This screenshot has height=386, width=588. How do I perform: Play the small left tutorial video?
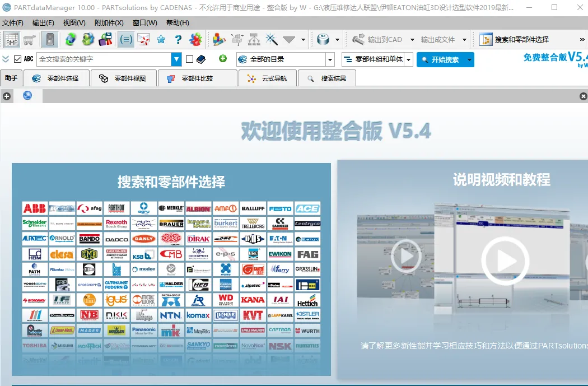click(406, 256)
